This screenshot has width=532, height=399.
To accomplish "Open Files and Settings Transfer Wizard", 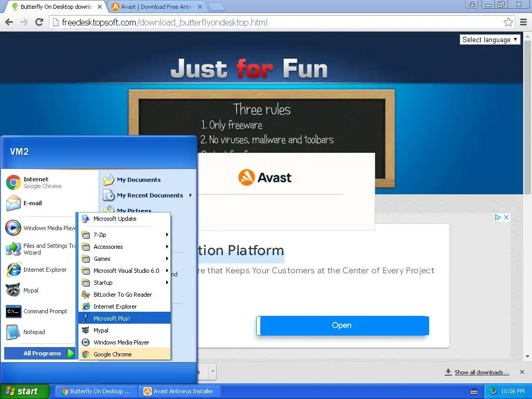I will point(40,249).
